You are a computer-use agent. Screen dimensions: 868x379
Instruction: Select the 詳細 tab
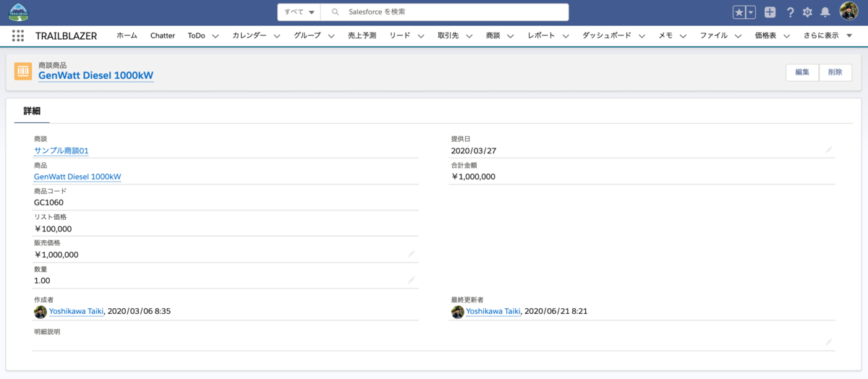32,111
